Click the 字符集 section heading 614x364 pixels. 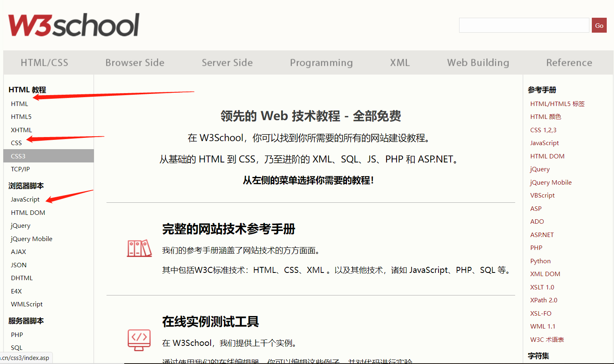click(538, 356)
